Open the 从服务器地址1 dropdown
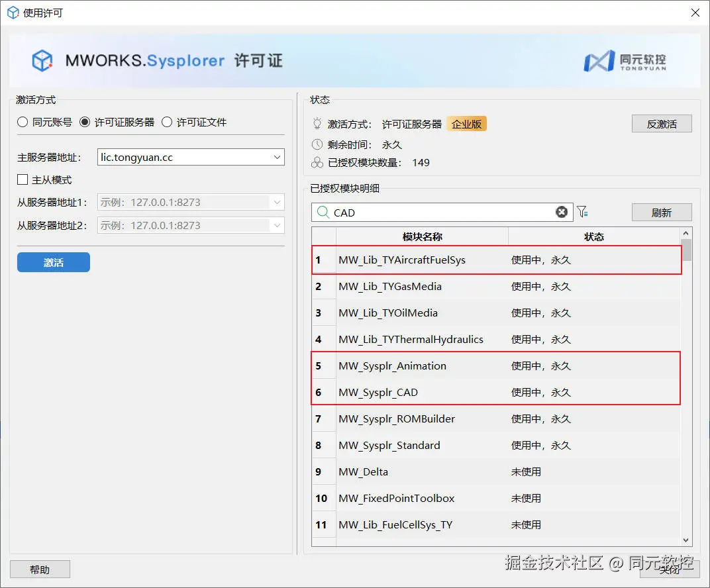This screenshot has height=588, width=710. pyautogui.click(x=278, y=202)
